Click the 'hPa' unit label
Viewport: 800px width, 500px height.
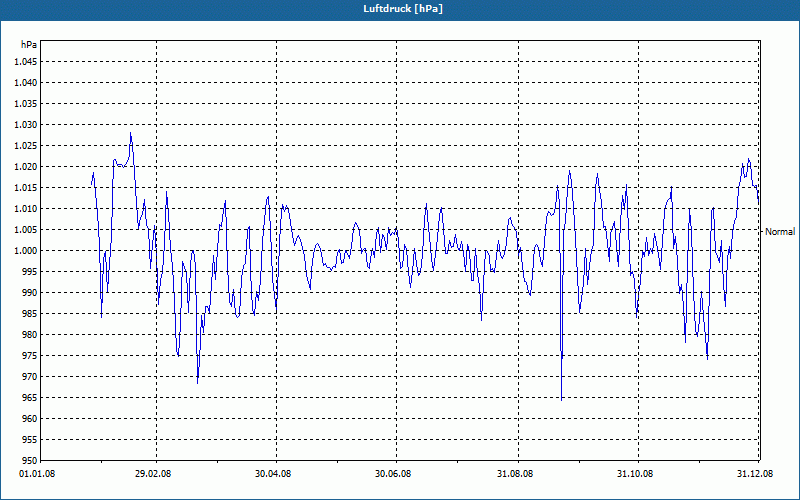coord(29,45)
